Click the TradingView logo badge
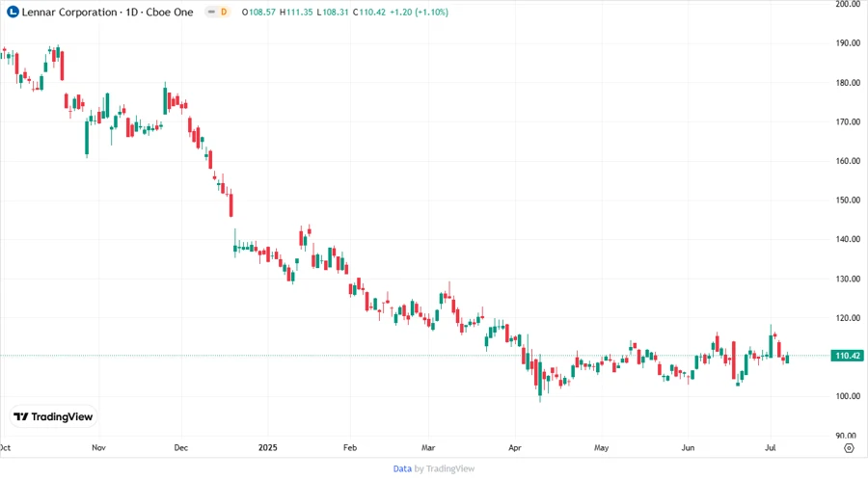 click(53, 417)
